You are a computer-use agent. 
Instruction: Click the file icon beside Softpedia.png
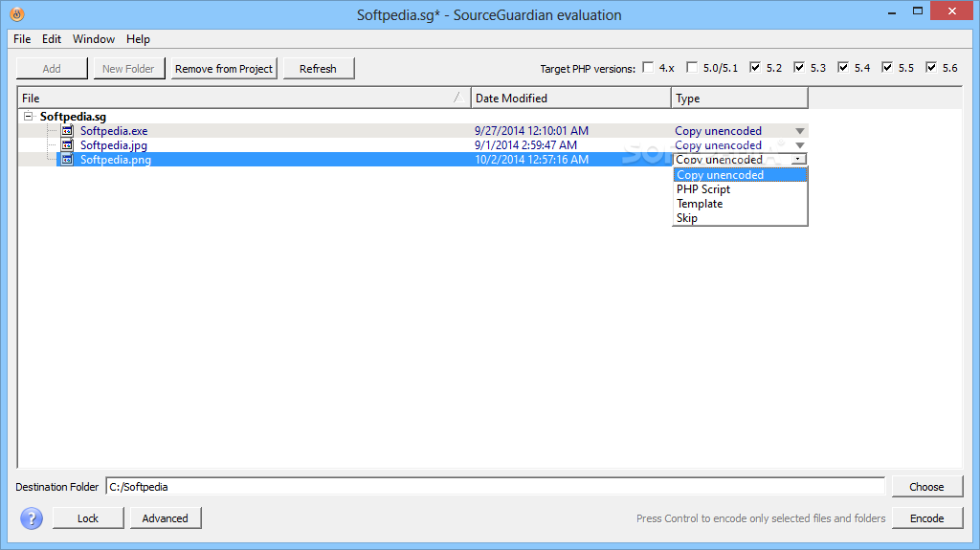[x=68, y=160]
